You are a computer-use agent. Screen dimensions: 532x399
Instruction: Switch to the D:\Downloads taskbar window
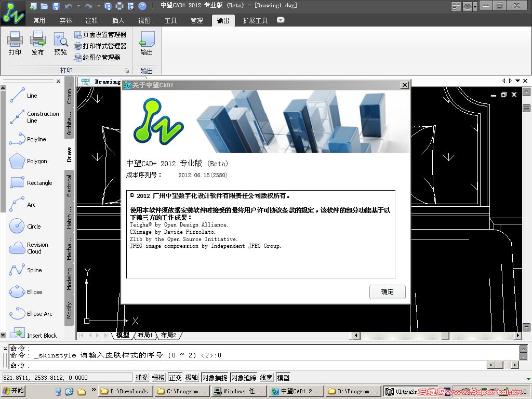(x=125, y=391)
